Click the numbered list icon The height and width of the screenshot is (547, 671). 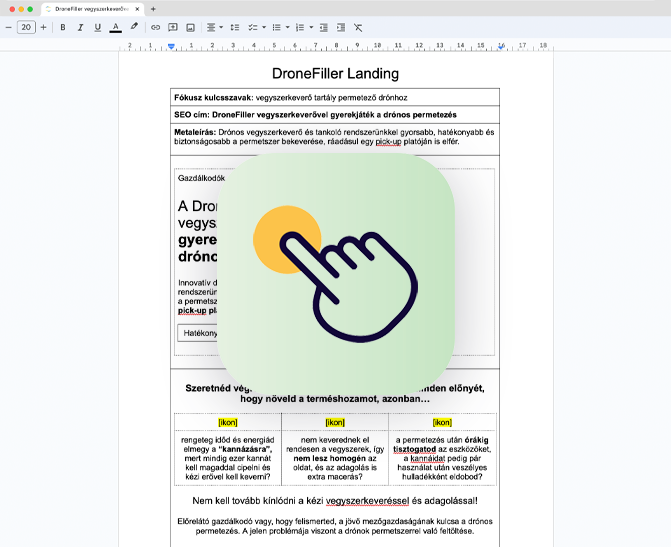[x=299, y=27]
